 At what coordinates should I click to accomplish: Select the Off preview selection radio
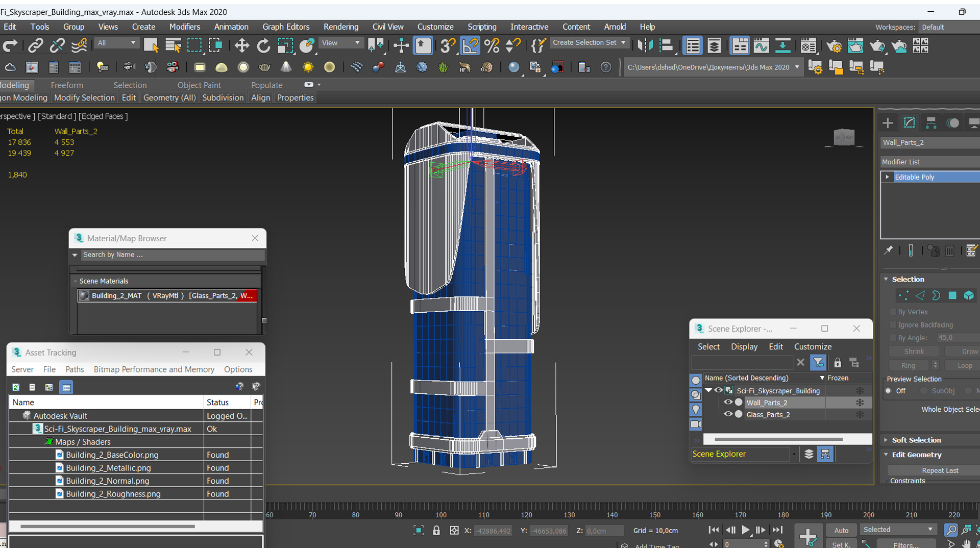889,391
